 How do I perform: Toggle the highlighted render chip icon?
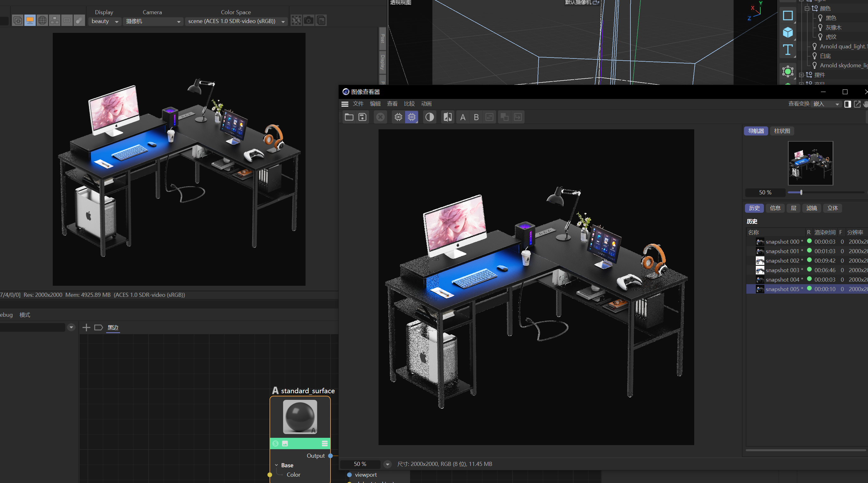(x=411, y=117)
